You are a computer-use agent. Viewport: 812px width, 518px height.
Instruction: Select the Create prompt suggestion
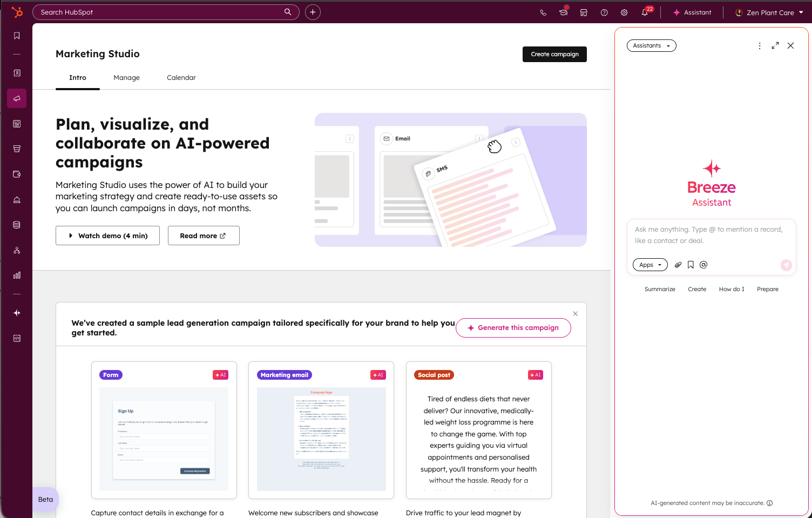tap(697, 290)
